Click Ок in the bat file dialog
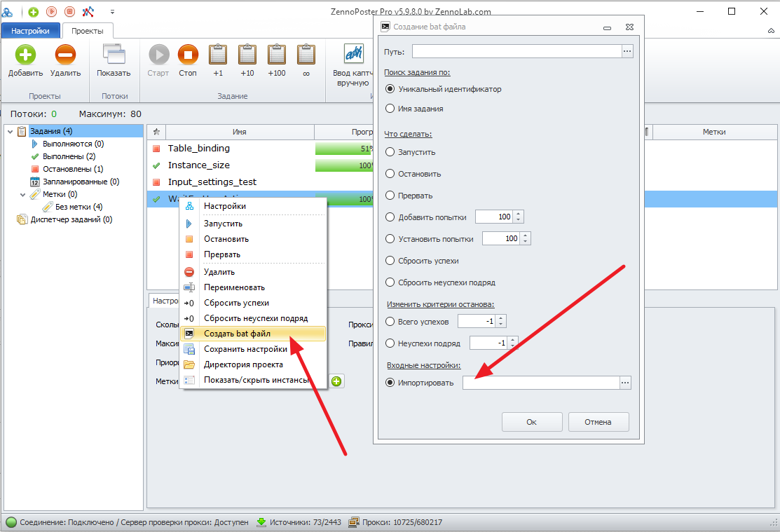 coord(532,422)
